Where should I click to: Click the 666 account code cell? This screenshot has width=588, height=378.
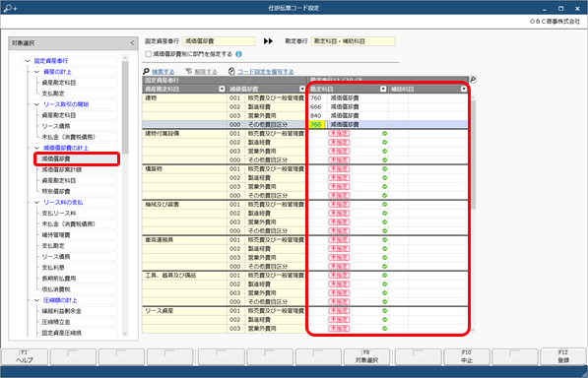pos(316,106)
